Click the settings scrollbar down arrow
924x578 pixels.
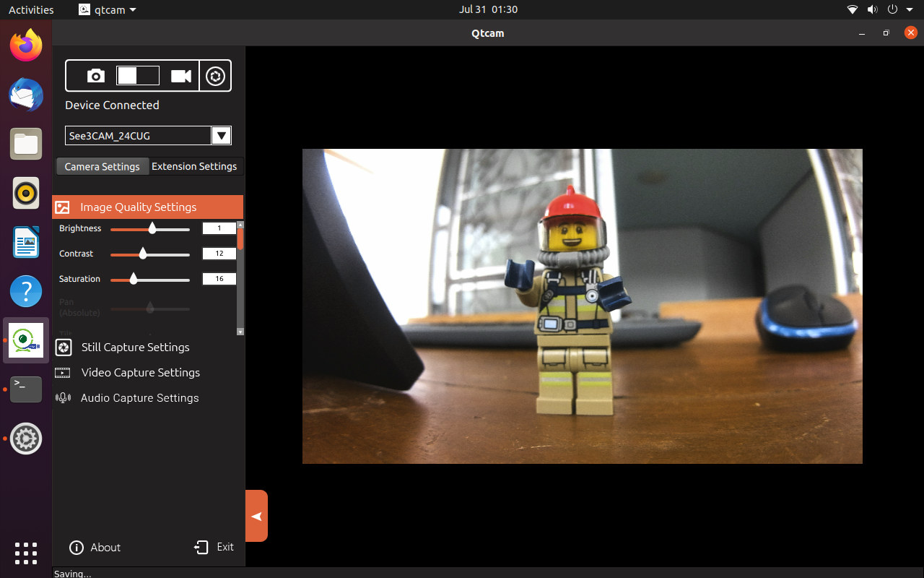click(240, 332)
